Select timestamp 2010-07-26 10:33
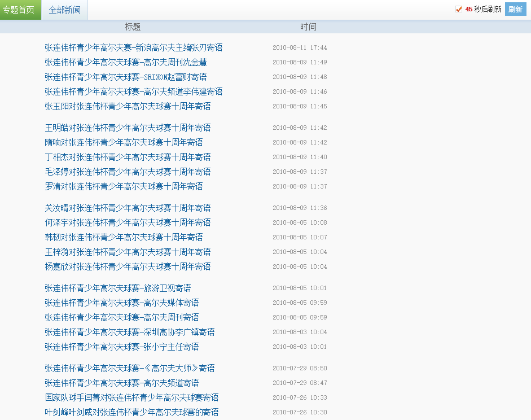The height and width of the screenshot is (420, 531). [x=300, y=397]
